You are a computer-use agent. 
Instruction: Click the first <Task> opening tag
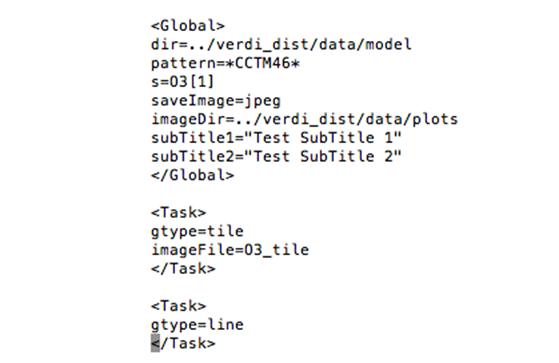179,213
